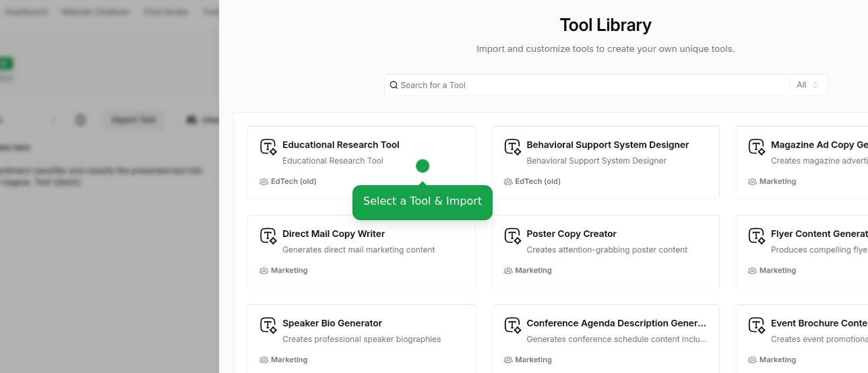868x373 pixels.
Task: Open the Speaker Bio Generator title
Action: click(332, 323)
